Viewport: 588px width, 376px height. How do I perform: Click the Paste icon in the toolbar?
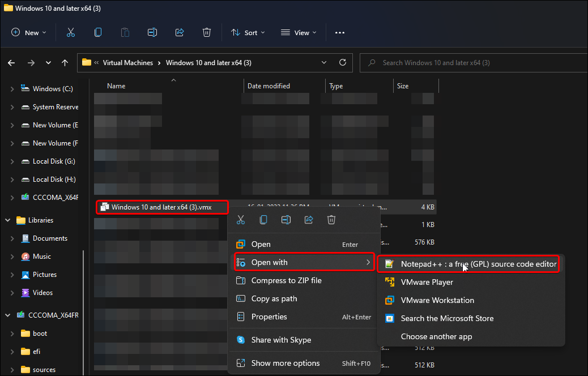point(125,32)
